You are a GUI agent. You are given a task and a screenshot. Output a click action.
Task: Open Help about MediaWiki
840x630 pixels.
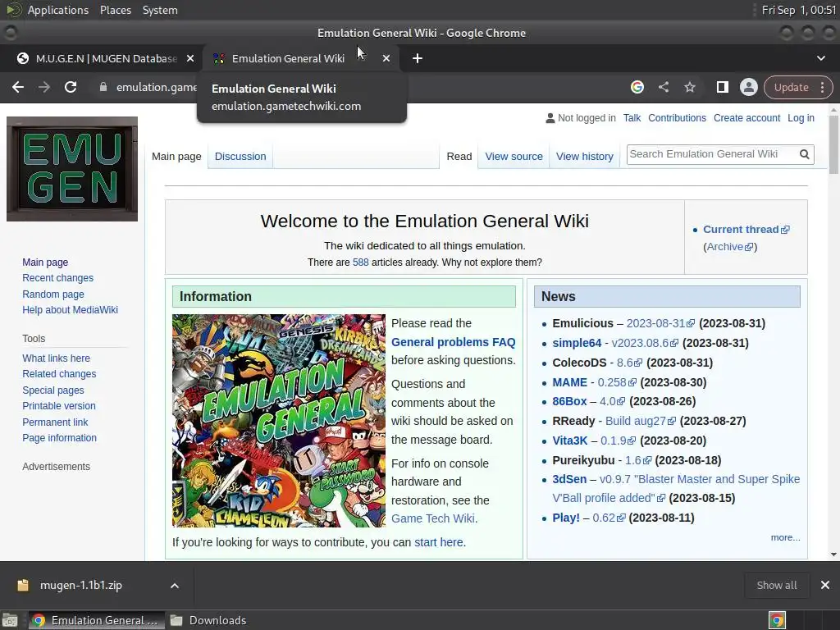71,309
